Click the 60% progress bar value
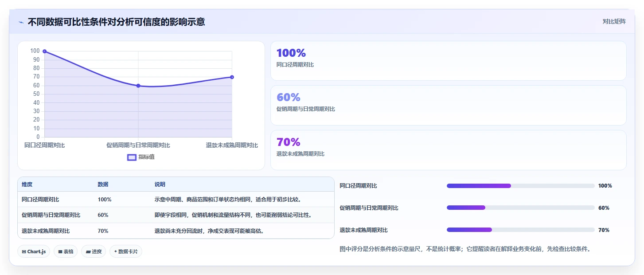Viewport: 644px width, 275px height. [x=604, y=208]
